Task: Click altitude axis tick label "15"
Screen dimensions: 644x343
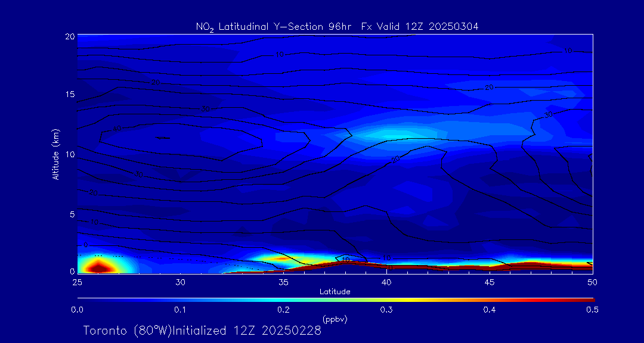Action: (70, 94)
